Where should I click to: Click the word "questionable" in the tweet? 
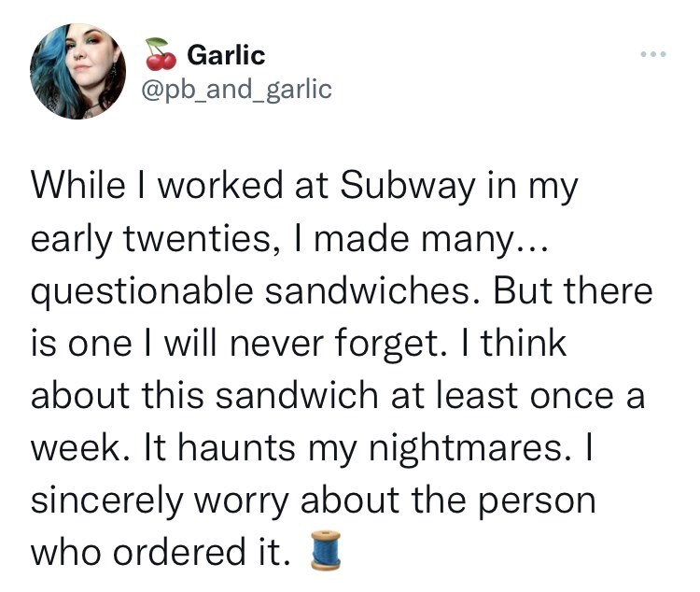tap(125, 292)
